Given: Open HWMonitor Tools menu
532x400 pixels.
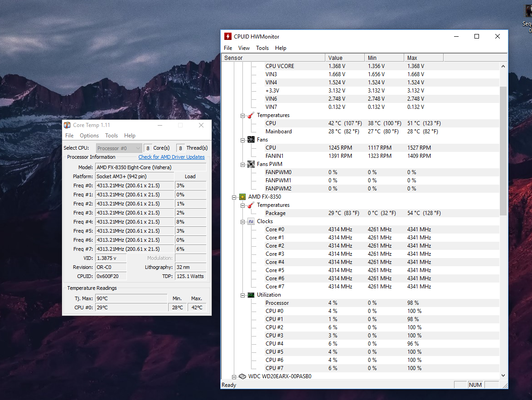Looking at the screenshot, I should click(x=262, y=48).
